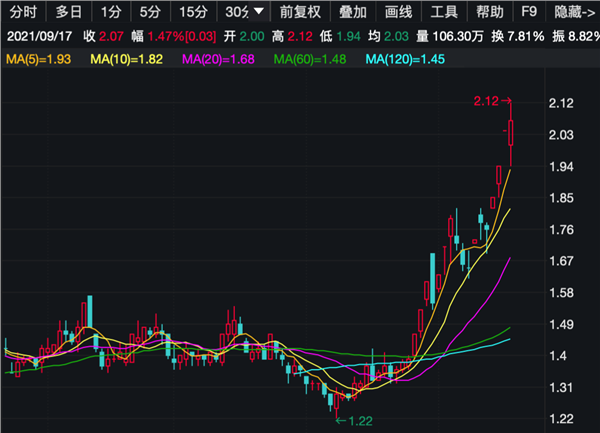The height and width of the screenshot is (433, 600).
Task: Choose the 1分 one-minute period
Action: pyautogui.click(x=111, y=12)
